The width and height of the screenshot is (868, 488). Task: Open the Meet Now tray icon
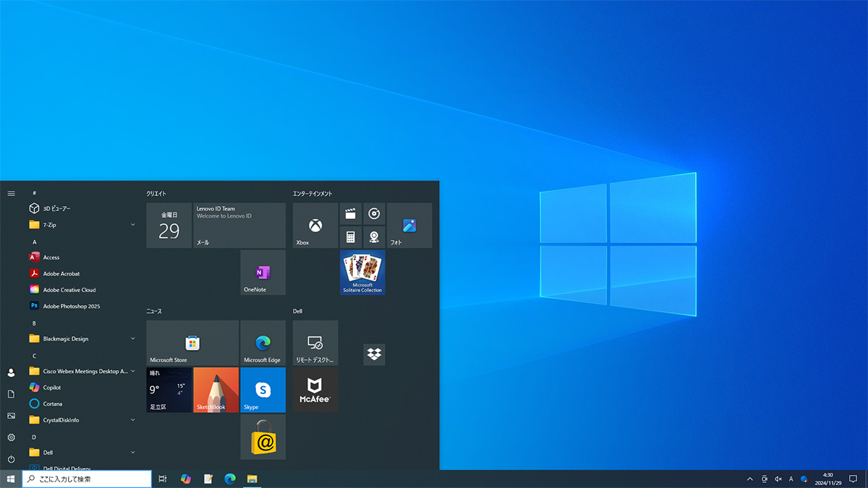tap(765, 479)
